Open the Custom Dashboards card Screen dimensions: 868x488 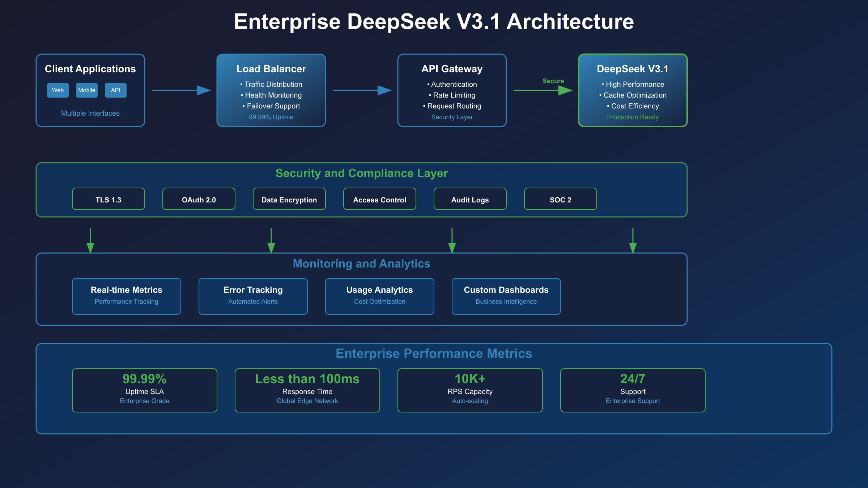click(x=506, y=296)
